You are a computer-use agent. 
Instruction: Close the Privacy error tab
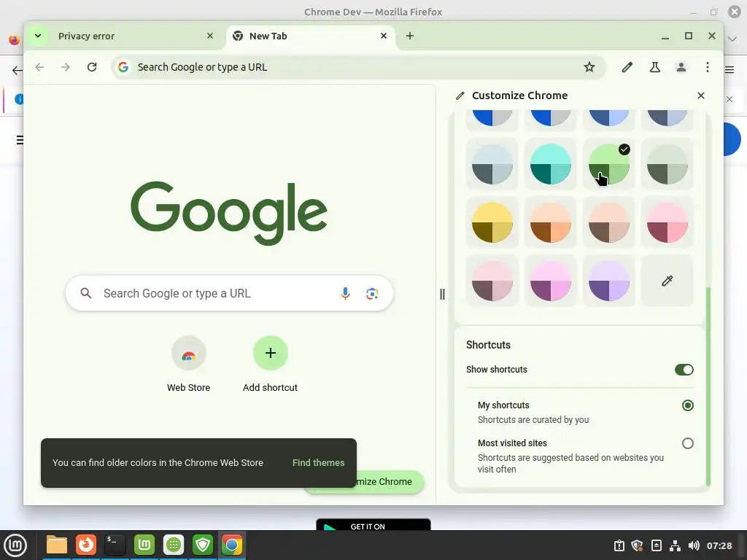pyautogui.click(x=210, y=36)
